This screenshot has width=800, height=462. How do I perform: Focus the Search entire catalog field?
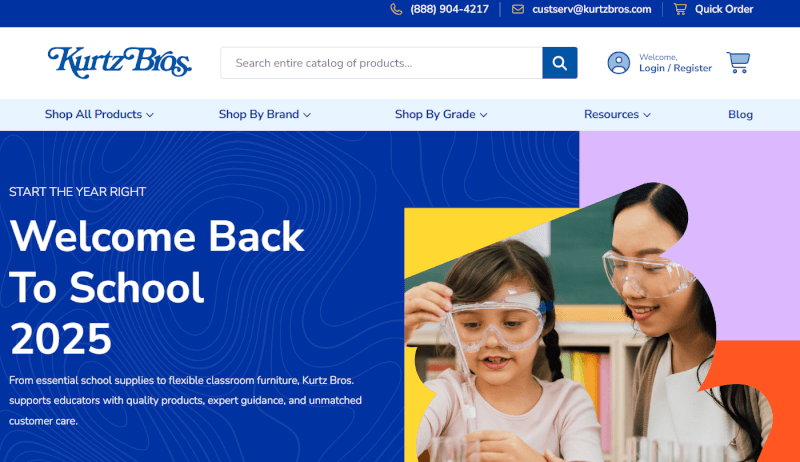pyautogui.click(x=382, y=63)
